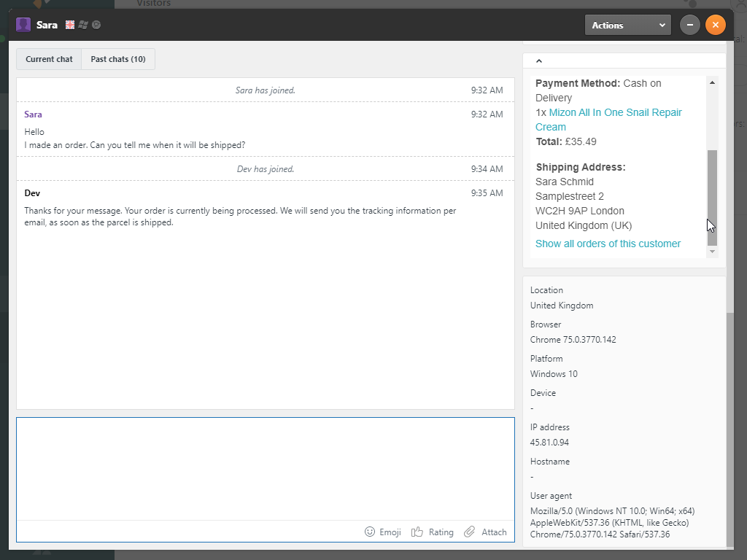
Task: Click Sara's purple visitor avatar icon
Action: (23, 25)
